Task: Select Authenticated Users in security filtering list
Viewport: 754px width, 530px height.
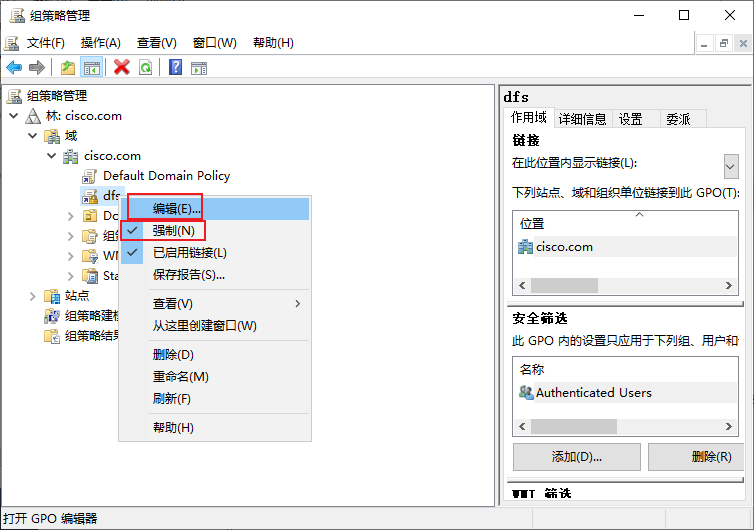Action: 594,393
